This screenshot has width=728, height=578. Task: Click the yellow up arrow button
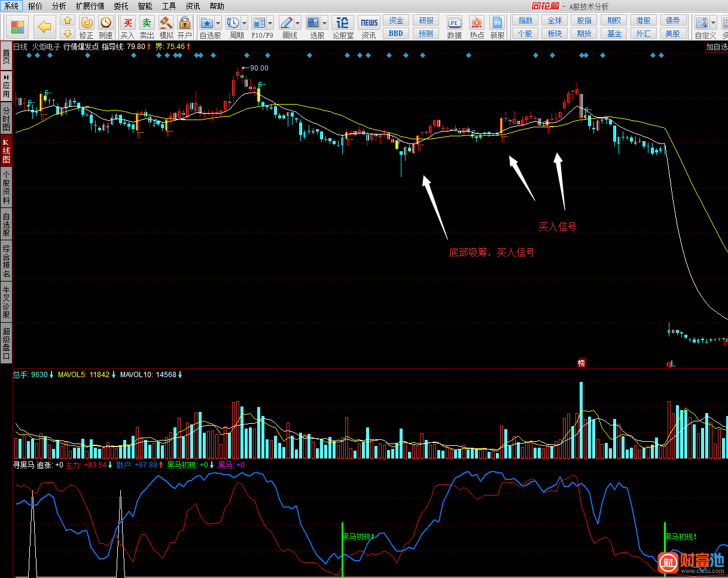(x=68, y=21)
